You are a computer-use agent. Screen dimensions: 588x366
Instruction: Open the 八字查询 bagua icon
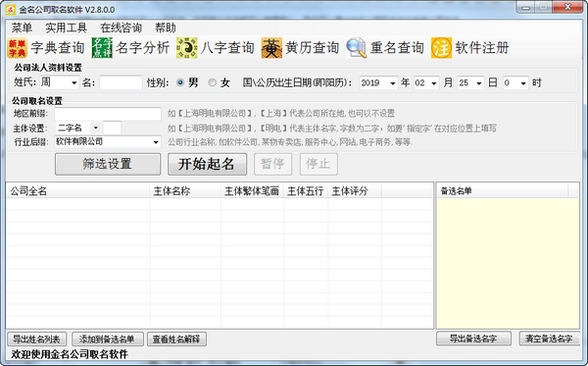pyautogui.click(x=187, y=48)
